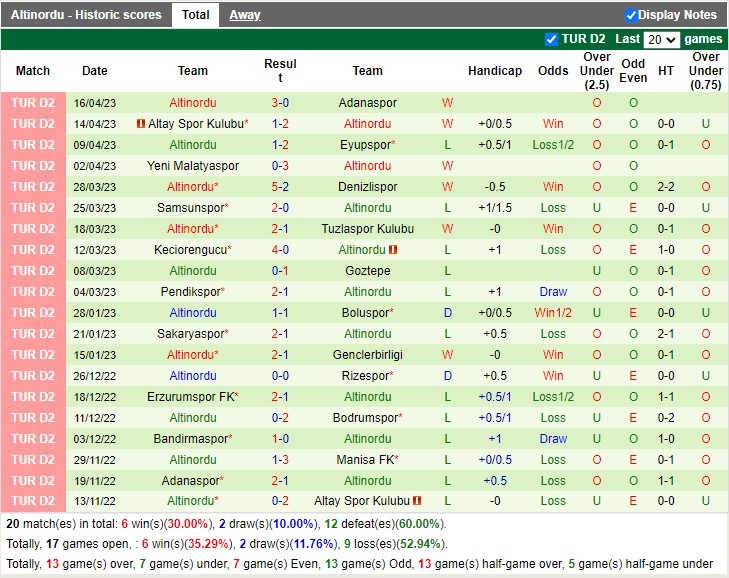The width and height of the screenshot is (729, 578).
Task: Click the Keciorengucu team name
Action: click(x=189, y=250)
